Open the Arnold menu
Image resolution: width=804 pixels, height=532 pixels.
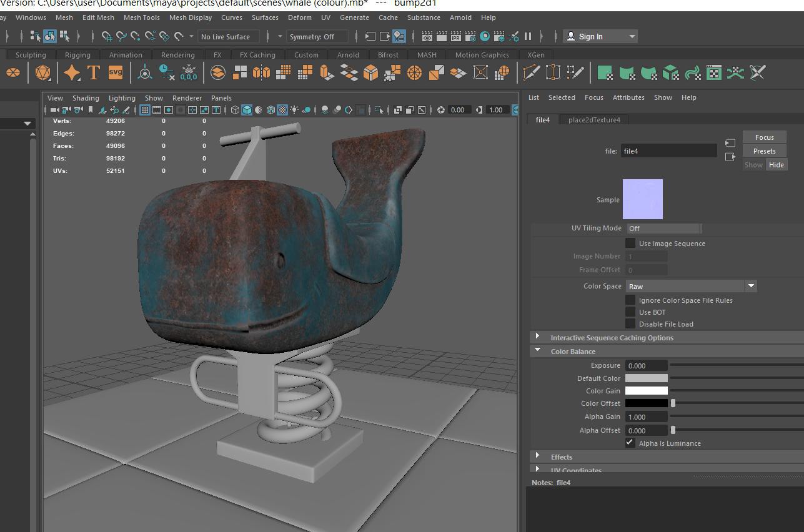pyautogui.click(x=460, y=17)
